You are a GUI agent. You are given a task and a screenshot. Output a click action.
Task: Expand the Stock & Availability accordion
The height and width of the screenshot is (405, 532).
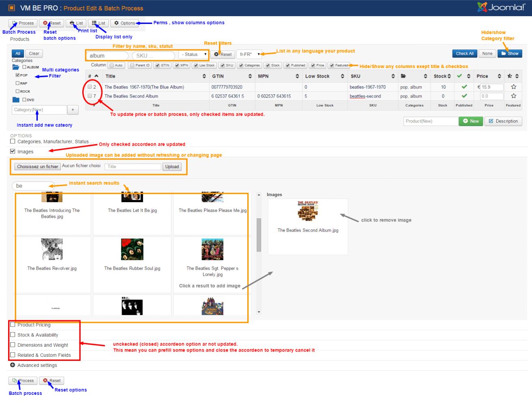[x=13, y=335]
